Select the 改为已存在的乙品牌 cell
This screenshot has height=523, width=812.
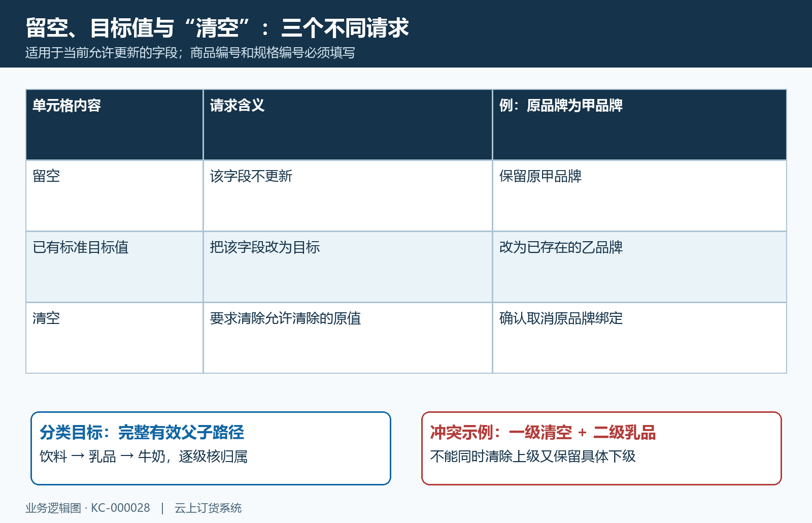(639, 267)
